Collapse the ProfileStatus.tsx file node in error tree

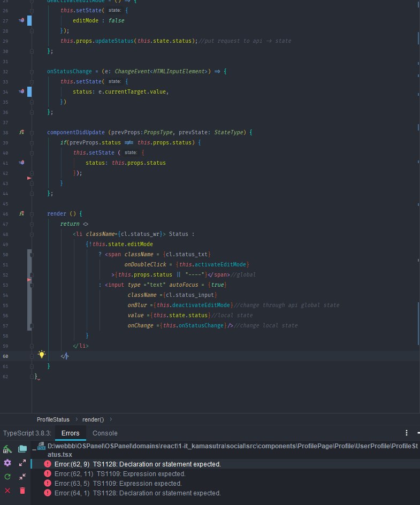pos(34,449)
